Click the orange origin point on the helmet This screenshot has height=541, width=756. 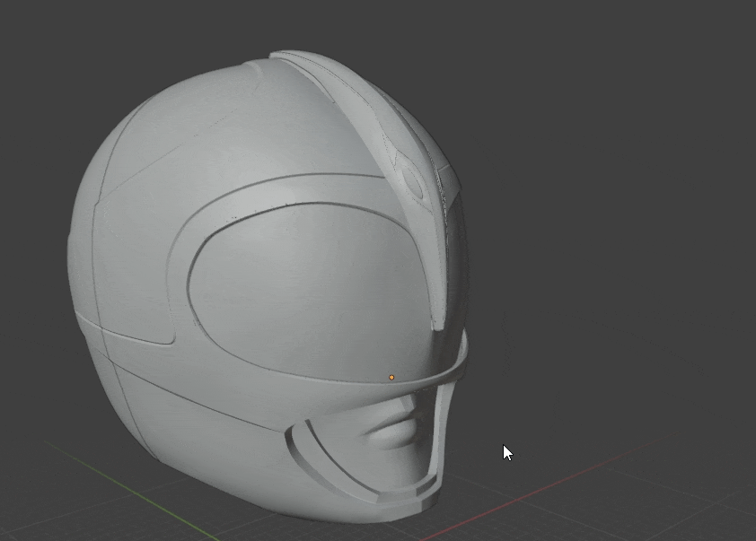click(x=391, y=378)
